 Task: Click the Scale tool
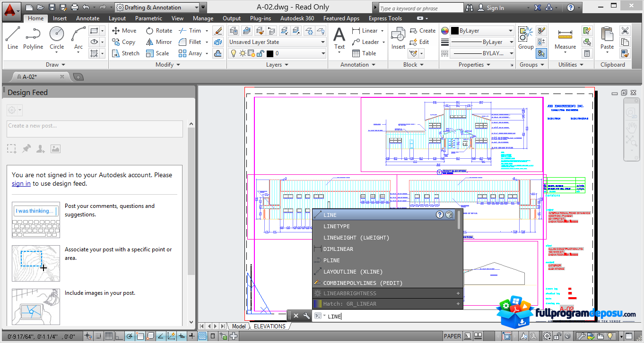(x=157, y=53)
